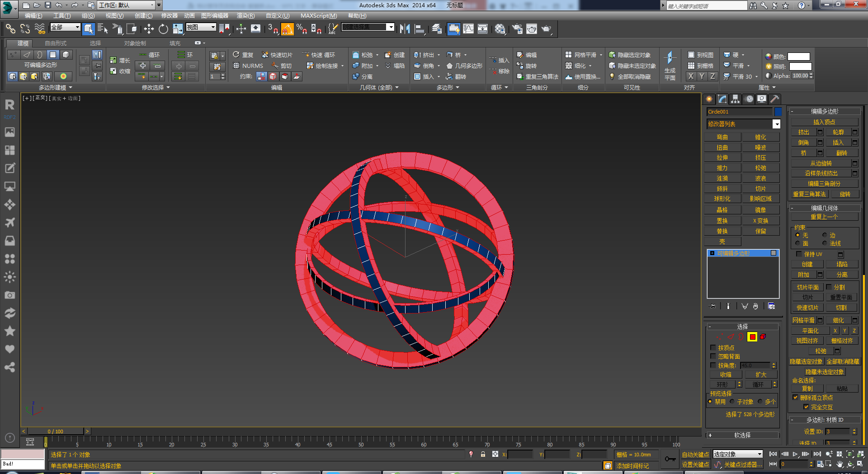
Task: Click the undo arrow icon
Action: tap(59, 5)
